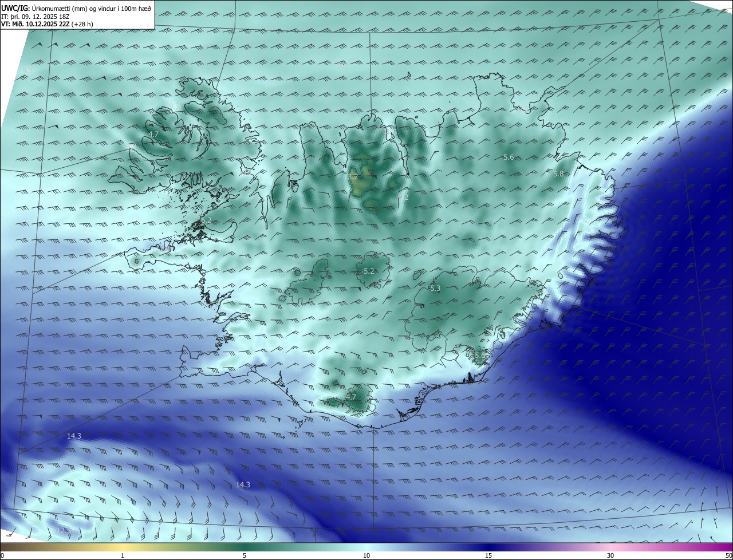Click the 30 tick on the colour scale
733x560 pixels.
point(610,555)
